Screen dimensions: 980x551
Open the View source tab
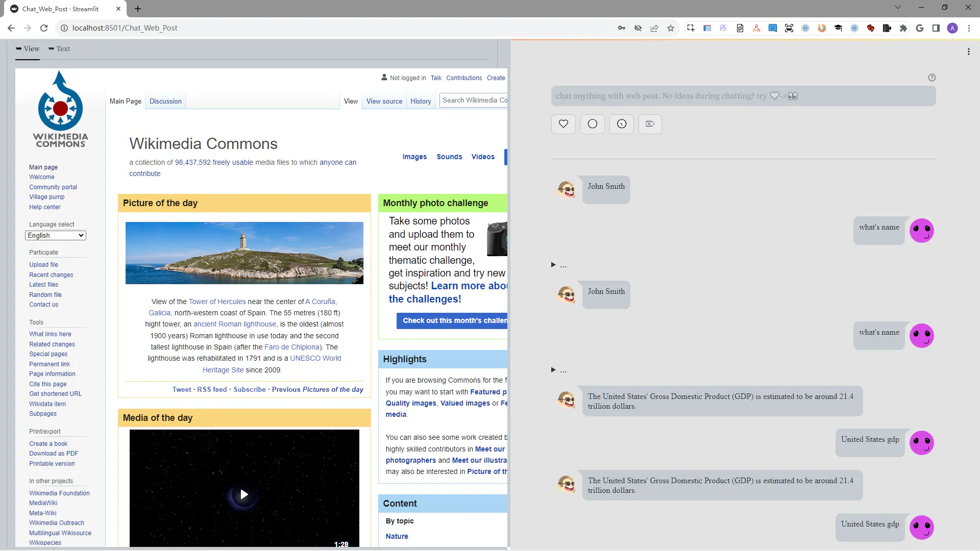pos(384,101)
